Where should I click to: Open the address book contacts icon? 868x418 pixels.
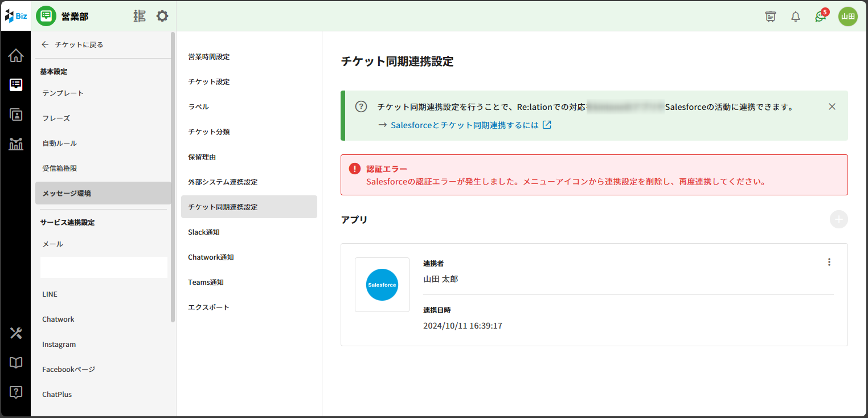[x=16, y=114]
